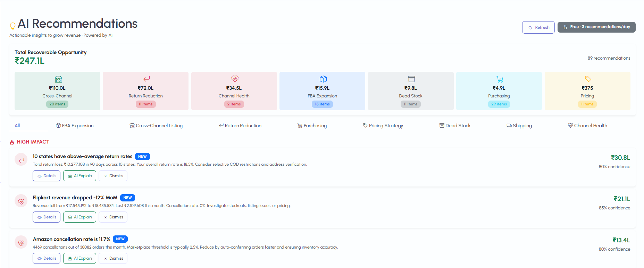The width and height of the screenshot is (644, 268).
Task: Click the 2 items badge on Channel Health card
Action: click(234, 104)
